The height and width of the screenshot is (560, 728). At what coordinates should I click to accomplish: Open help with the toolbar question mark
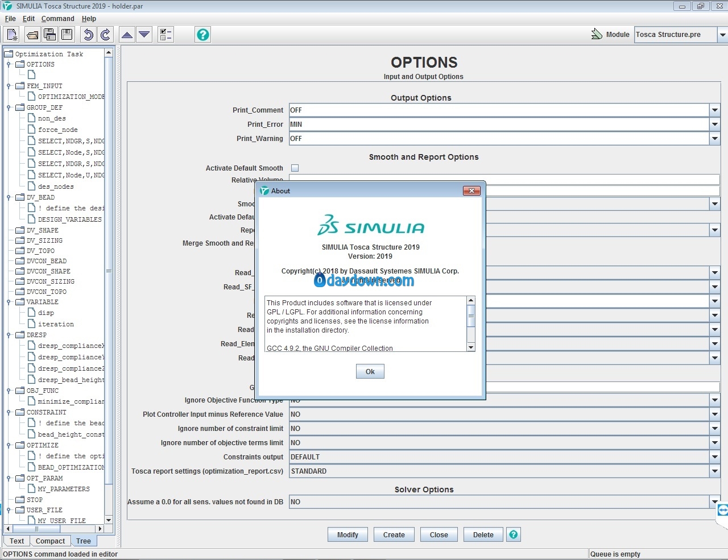click(x=202, y=35)
